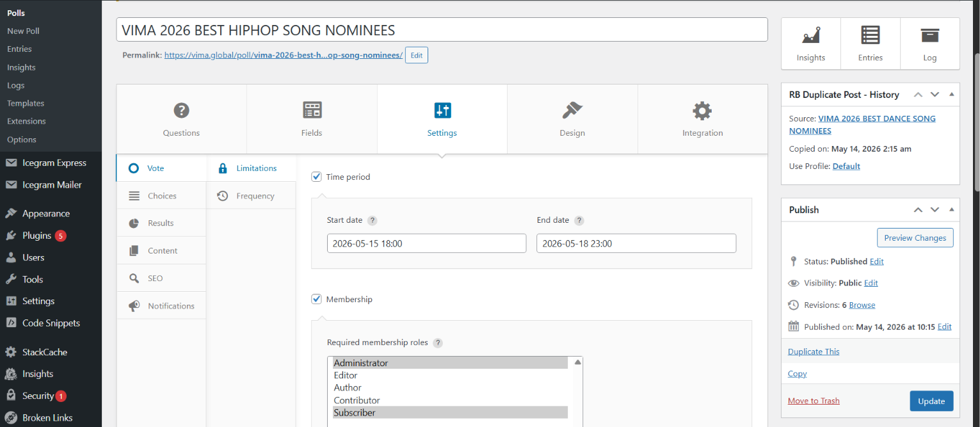Image resolution: width=980 pixels, height=427 pixels.
Task: Click the Integration tab gear icon
Action: [702, 110]
